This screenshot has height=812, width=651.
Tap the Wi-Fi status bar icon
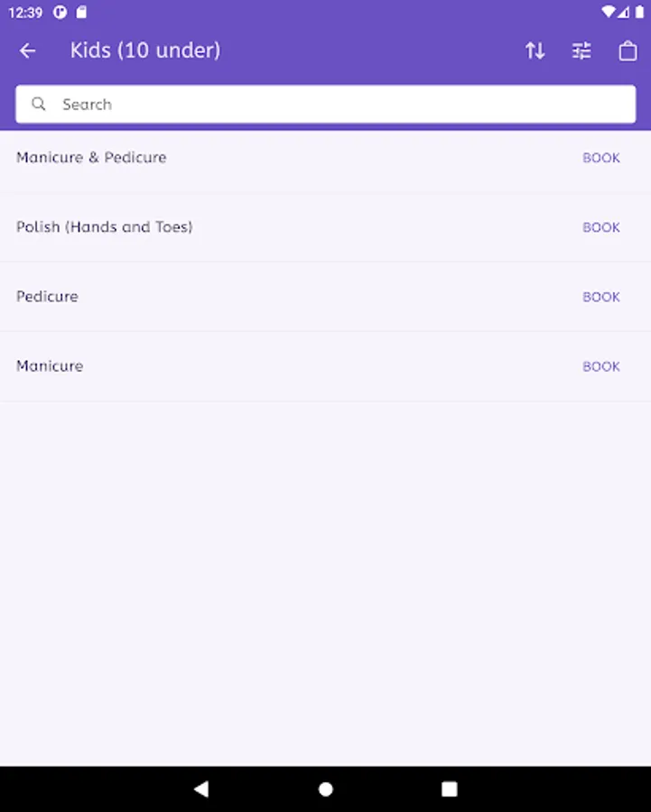click(x=608, y=13)
